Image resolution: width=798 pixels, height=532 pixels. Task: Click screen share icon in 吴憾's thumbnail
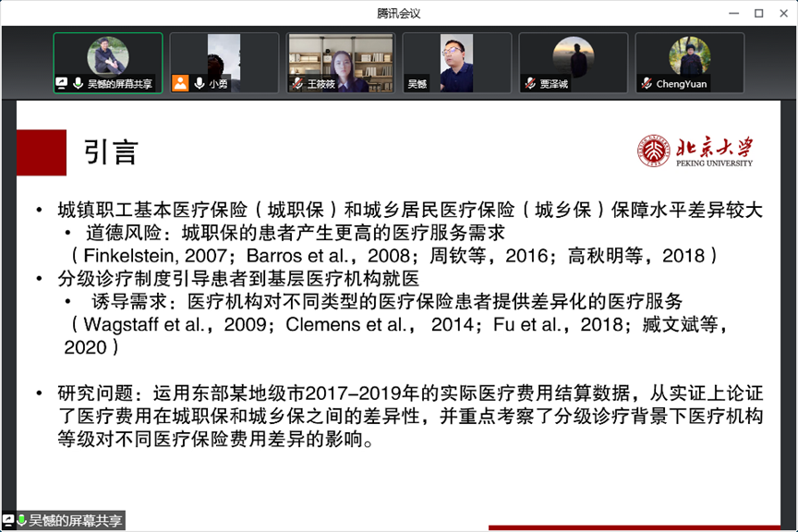pyautogui.click(x=62, y=83)
